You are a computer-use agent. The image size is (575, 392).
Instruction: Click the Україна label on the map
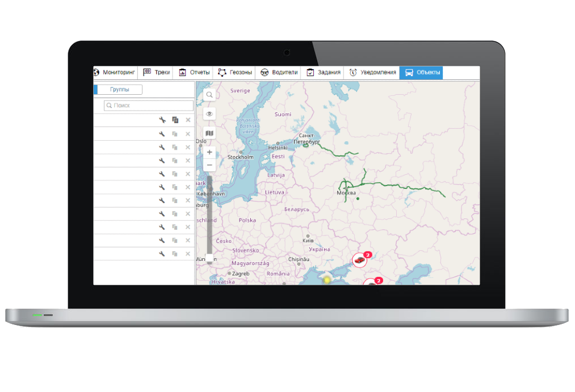point(320,249)
